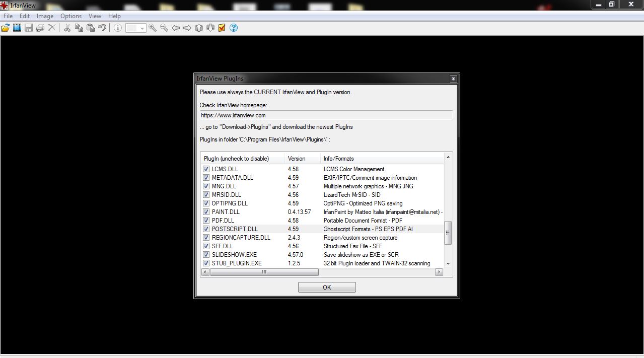Screen dimensions: 644x358
Task: Open the Image menu
Action: pos(45,16)
